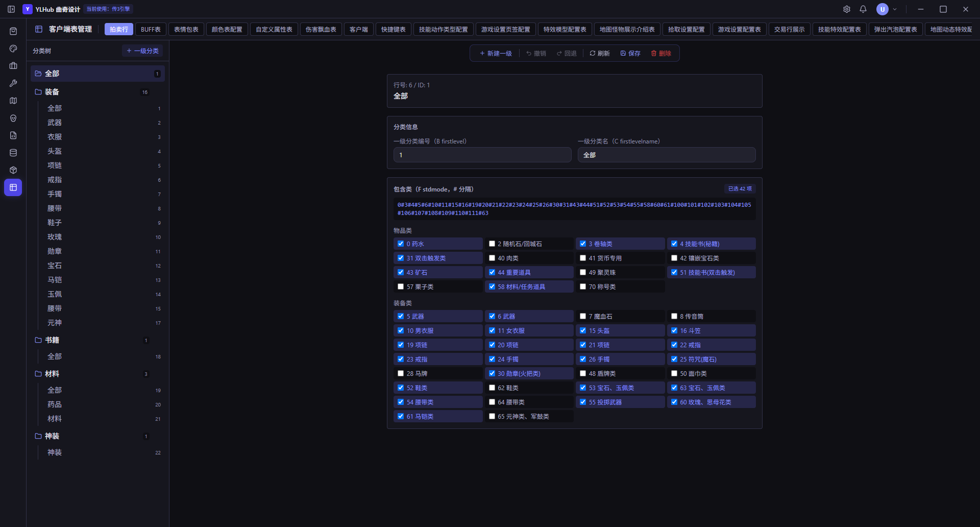Select root 全部 node in category tree
The height and width of the screenshot is (527, 980).
coord(97,74)
